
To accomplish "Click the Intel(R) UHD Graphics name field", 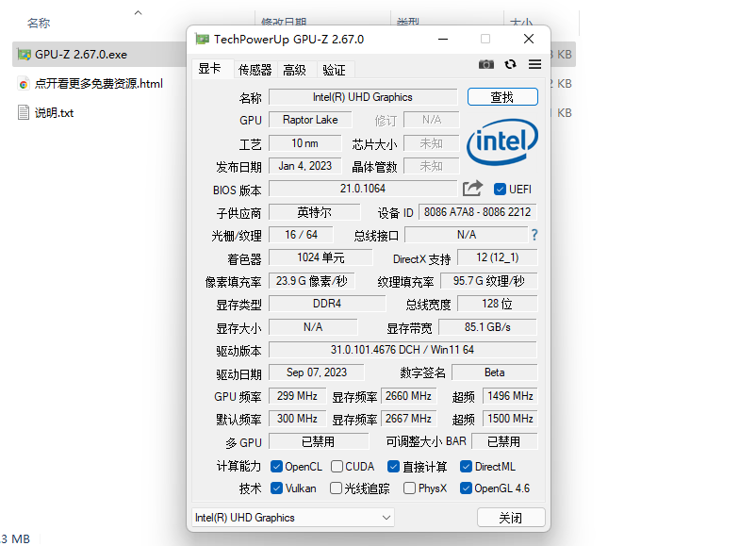I will coord(363,97).
